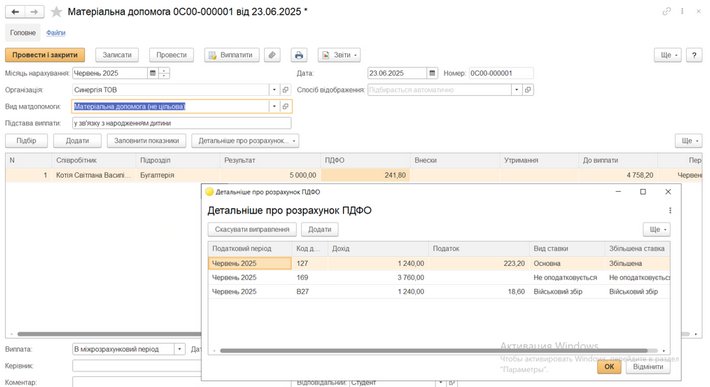Open the vertical dots menu in main window header

[682, 11]
